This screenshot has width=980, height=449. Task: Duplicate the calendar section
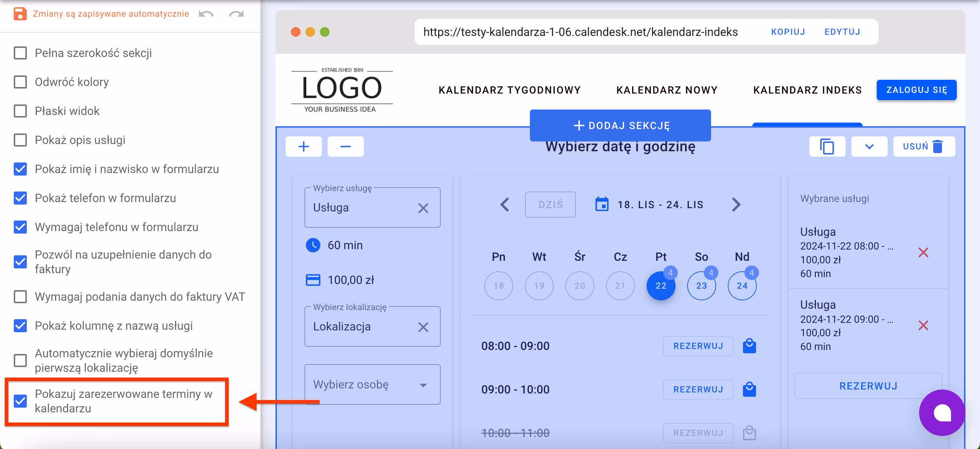pos(827,146)
